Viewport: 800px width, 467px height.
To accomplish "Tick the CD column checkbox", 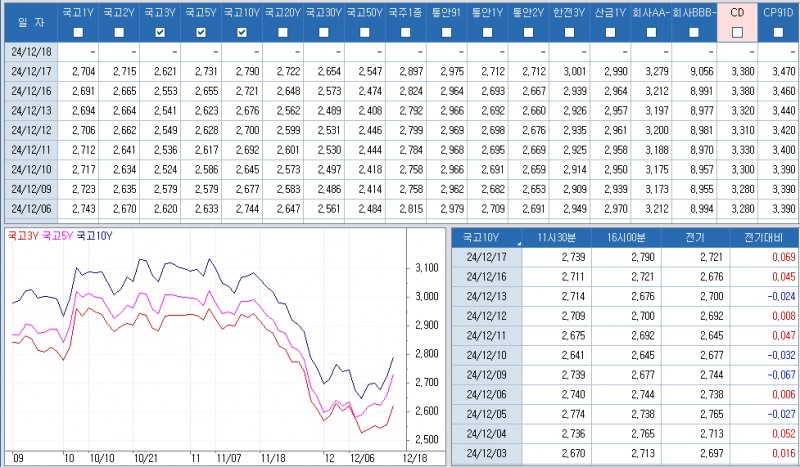I will tap(737, 33).
